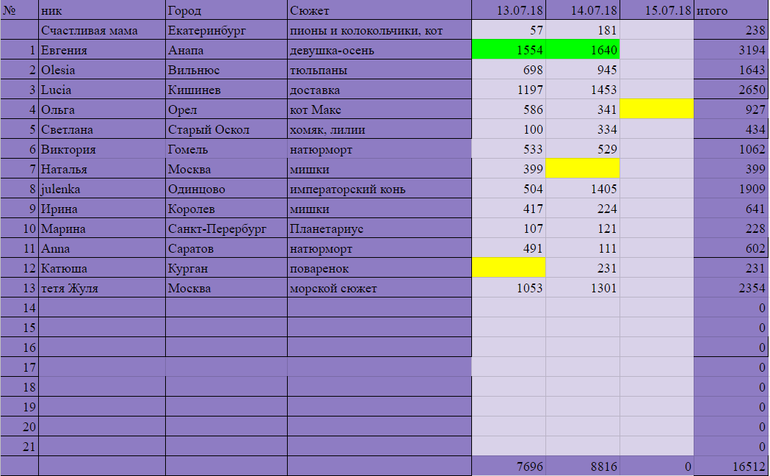Click the '15.07.18' date header

coord(656,11)
